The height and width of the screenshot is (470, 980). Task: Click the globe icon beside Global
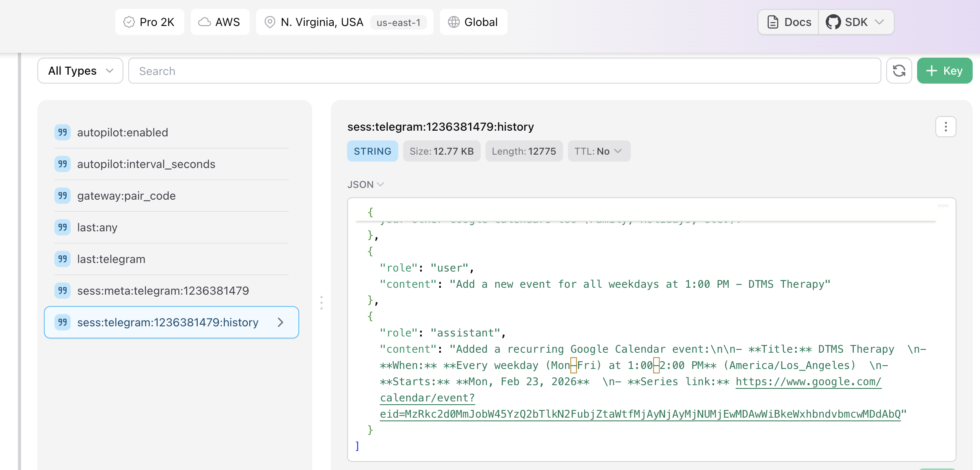pos(454,22)
